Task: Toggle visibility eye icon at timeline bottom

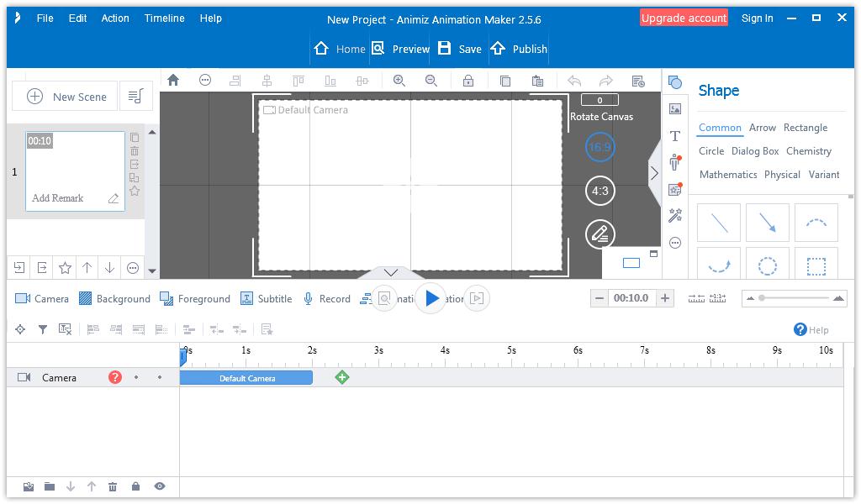Action: click(x=160, y=486)
